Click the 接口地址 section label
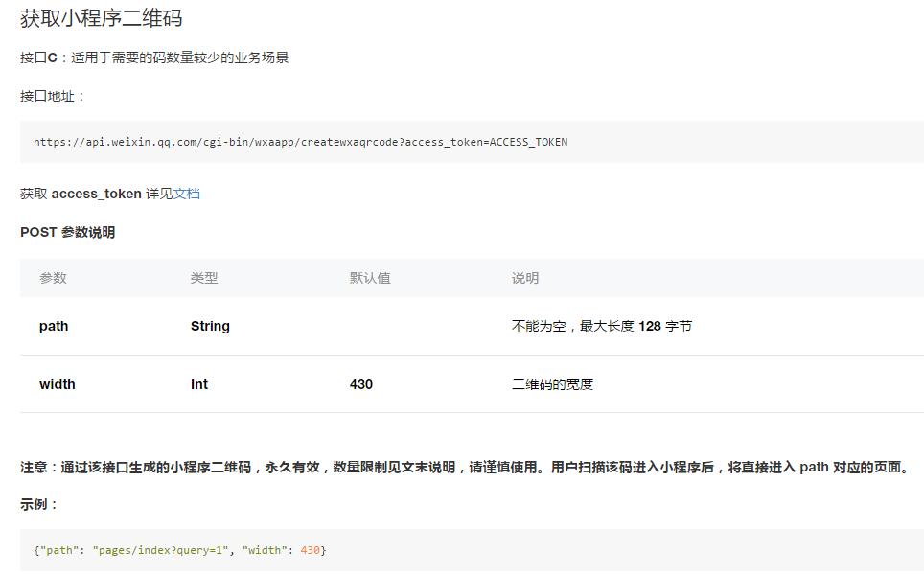The width and height of the screenshot is (924, 574). pos(44,98)
